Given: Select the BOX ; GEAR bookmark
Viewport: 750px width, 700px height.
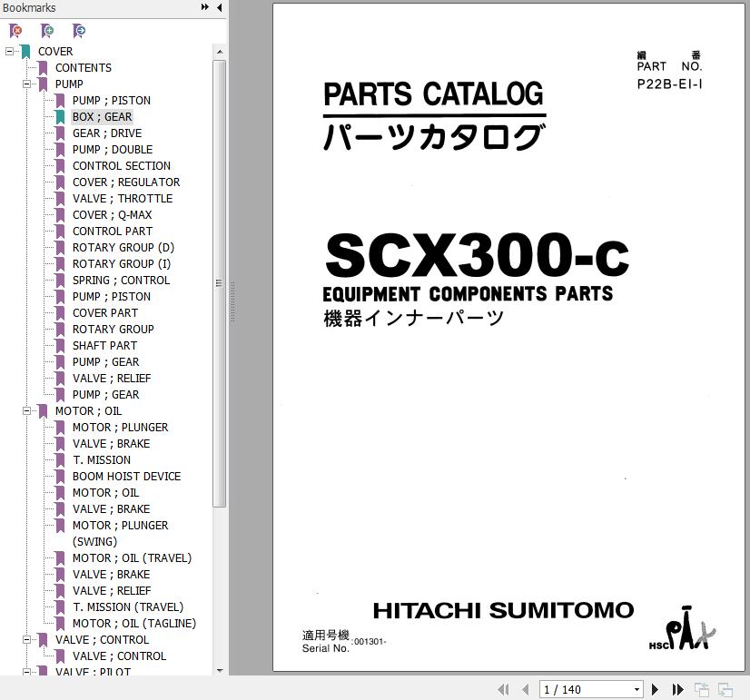Looking at the screenshot, I should (102, 116).
